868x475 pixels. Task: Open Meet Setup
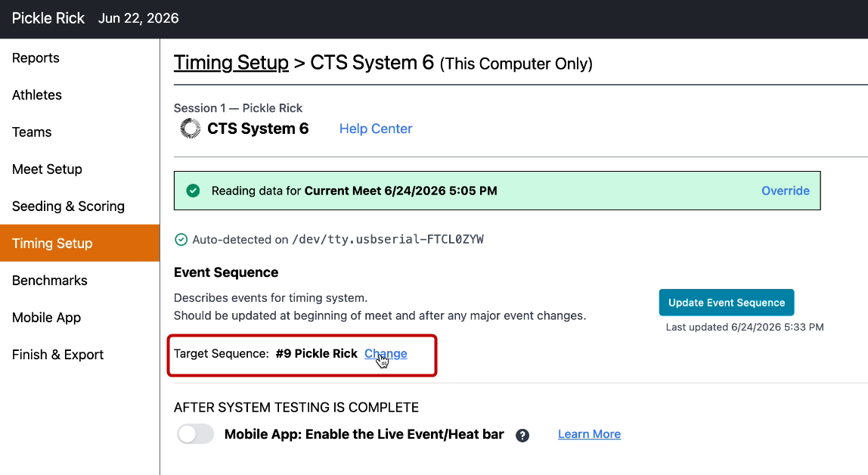coord(79,169)
